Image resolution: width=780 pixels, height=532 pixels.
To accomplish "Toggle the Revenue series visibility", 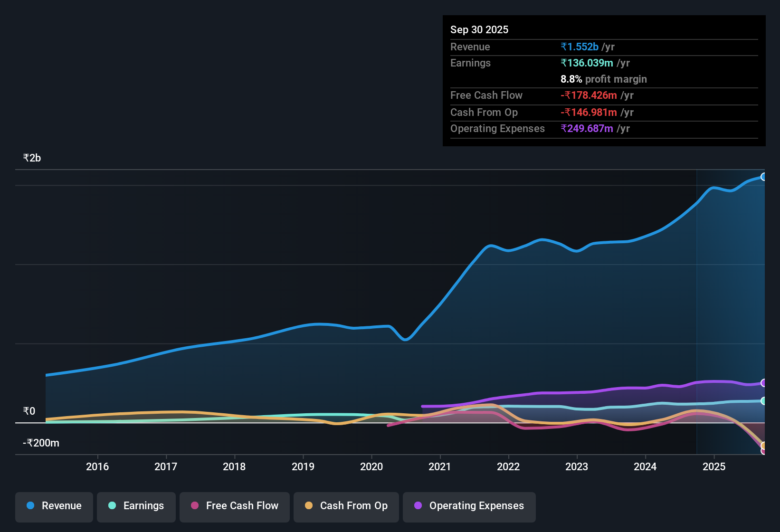I will (54, 506).
